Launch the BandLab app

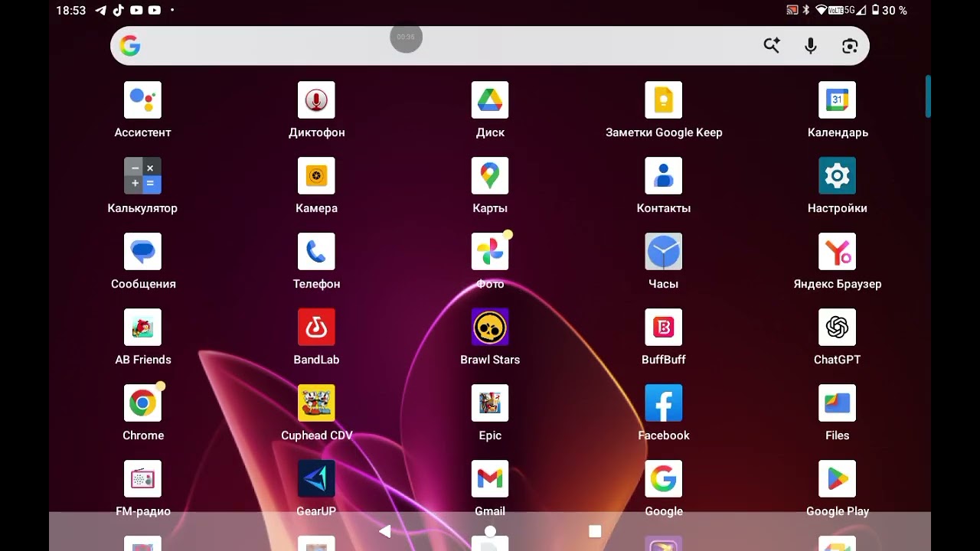[x=316, y=328]
